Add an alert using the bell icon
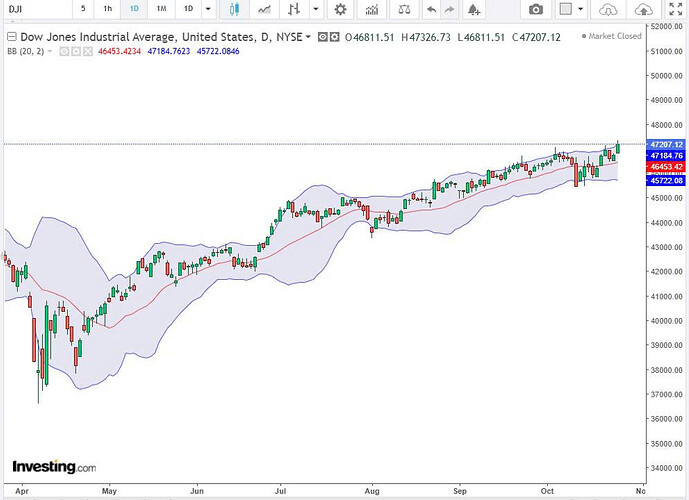Screen dimensions: 689x500 [x=472, y=9]
